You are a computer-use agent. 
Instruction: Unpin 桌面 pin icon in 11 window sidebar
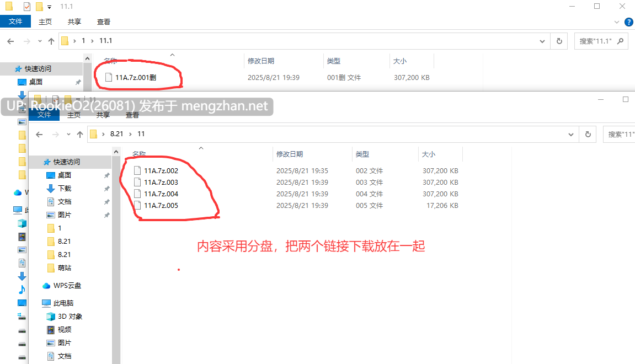[x=107, y=175]
